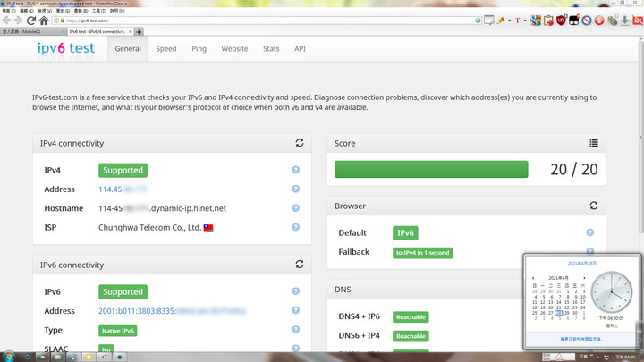This screenshot has height=362, width=644.
Task: Click the taskbar clock showing 04:00
Action: 625,357
